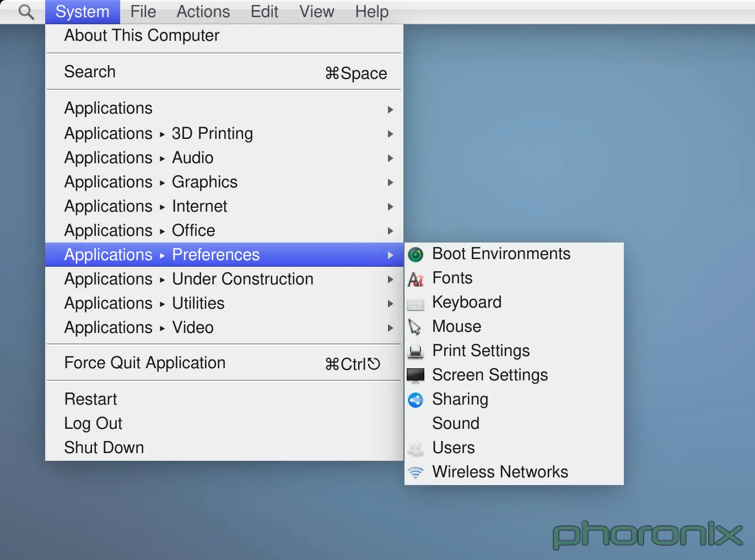This screenshot has height=560, width=755.
Task: Open the Sharing preferences
Action: tap(461, 399)
